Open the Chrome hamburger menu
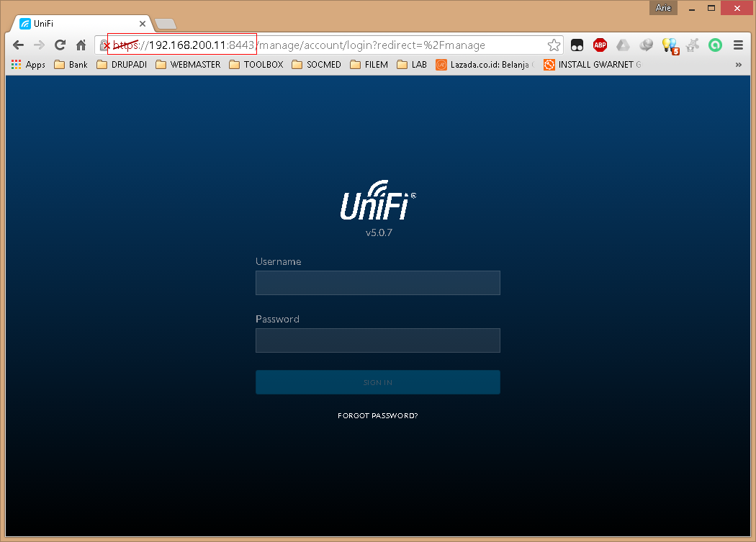 738,45
